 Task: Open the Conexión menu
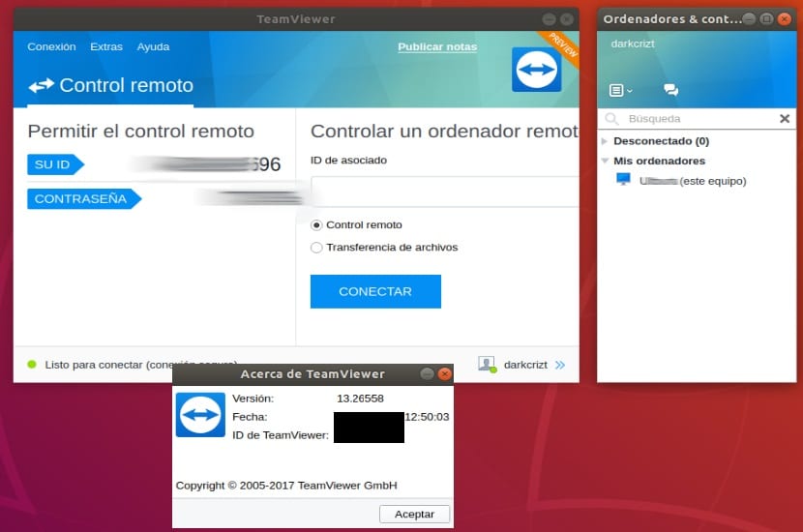[51, 46]
